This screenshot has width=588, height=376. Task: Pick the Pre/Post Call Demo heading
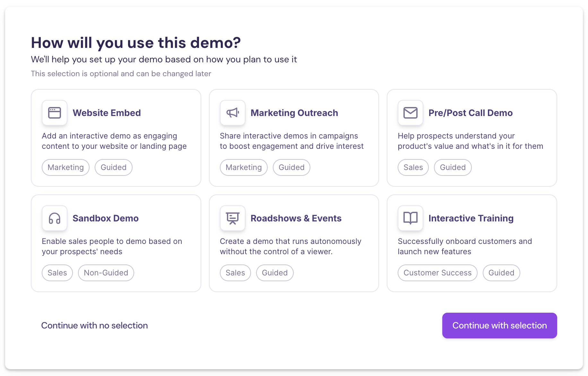[470, 113]
